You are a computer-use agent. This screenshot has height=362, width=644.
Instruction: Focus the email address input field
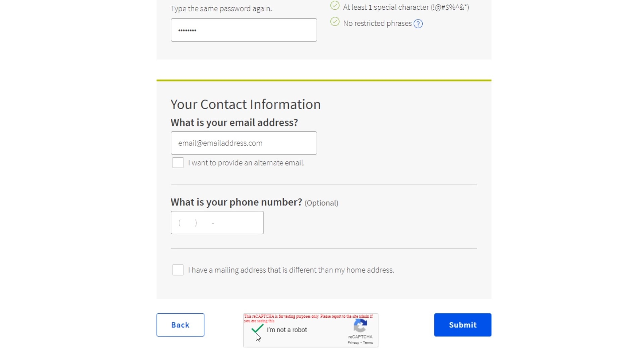pyautogui.click(x=244, y=143)
